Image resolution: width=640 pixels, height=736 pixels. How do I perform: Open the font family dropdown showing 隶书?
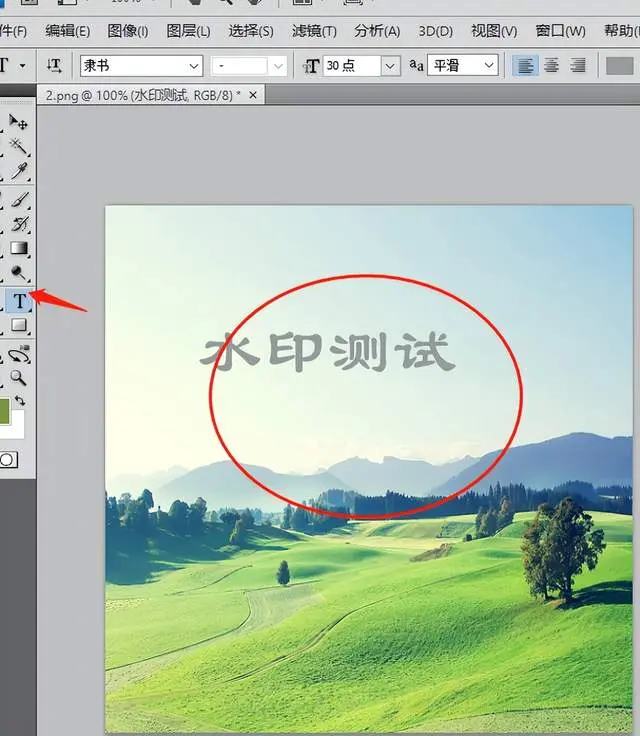(x=141, y=66)
